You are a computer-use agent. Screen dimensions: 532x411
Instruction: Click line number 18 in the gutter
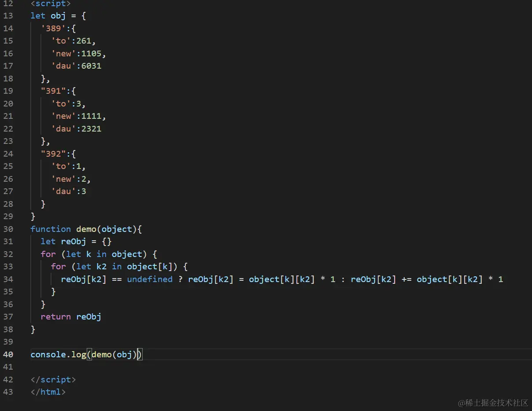[8, 78]
